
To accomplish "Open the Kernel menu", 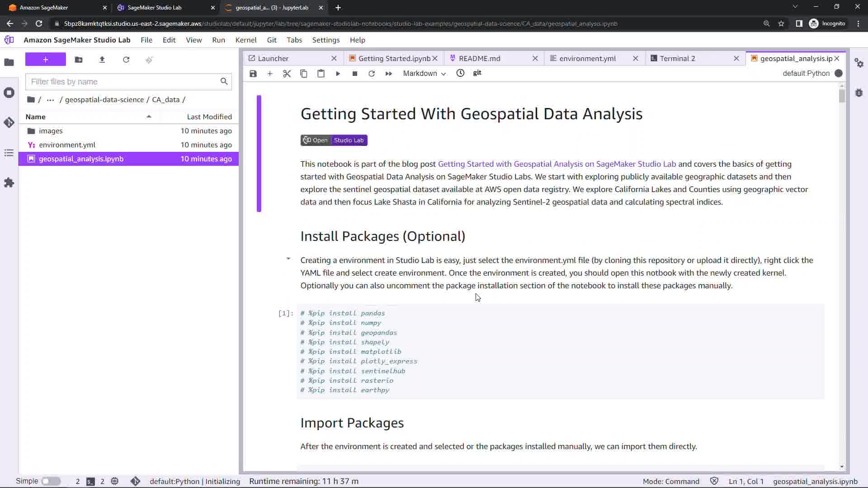I will pyautogui.click(x=245, y=40).
